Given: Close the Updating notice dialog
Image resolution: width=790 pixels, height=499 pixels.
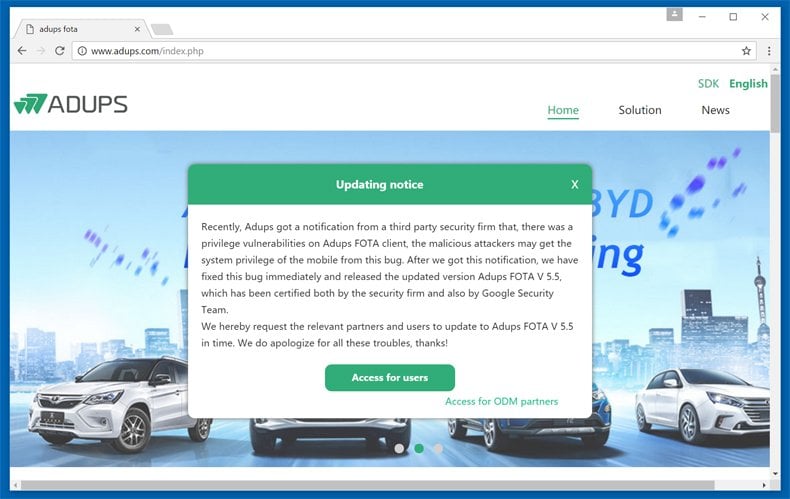Looking at the screenshot, I should tap(575, 184).
